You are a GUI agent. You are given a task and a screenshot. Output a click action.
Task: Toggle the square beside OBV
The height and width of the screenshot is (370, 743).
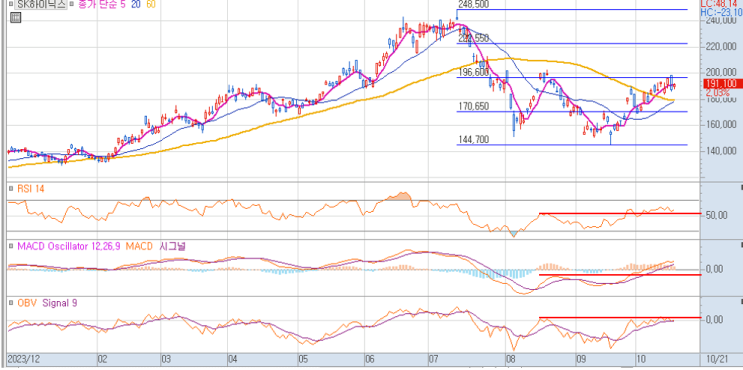click(10, 303)
